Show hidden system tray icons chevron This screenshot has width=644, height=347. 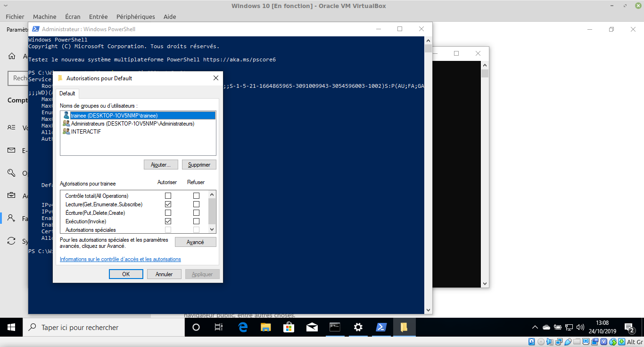535,327
